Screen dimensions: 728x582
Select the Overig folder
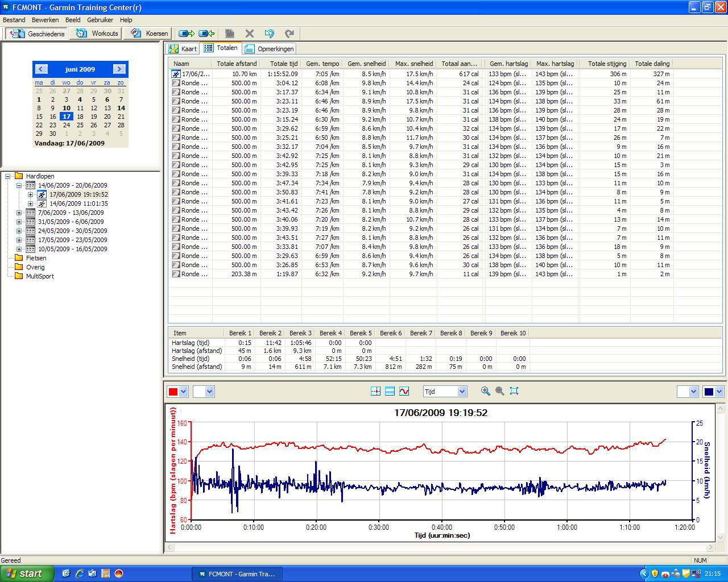tap(35, 267)
